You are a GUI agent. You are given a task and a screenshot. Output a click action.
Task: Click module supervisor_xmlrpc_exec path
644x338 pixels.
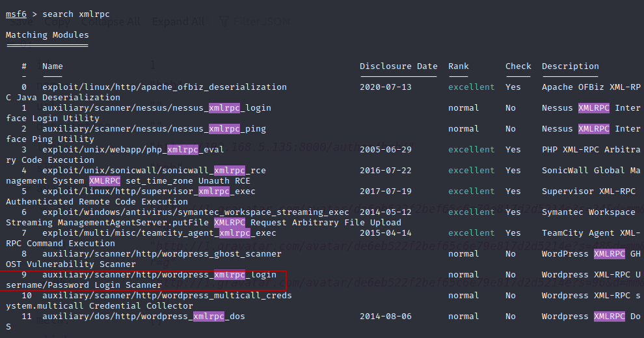(149, 191)
